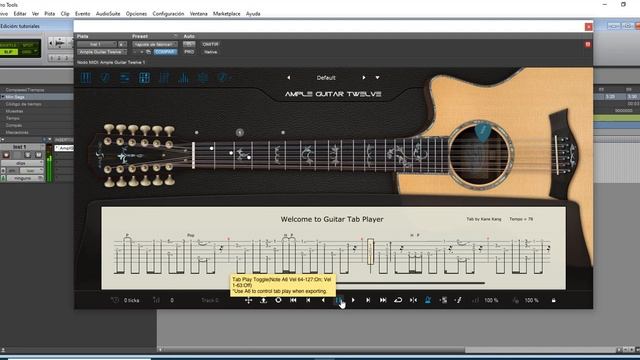This screenshot has height=360, width=640.
Task: Go to previous bar in tab player
Action: [x=308, y=300]
